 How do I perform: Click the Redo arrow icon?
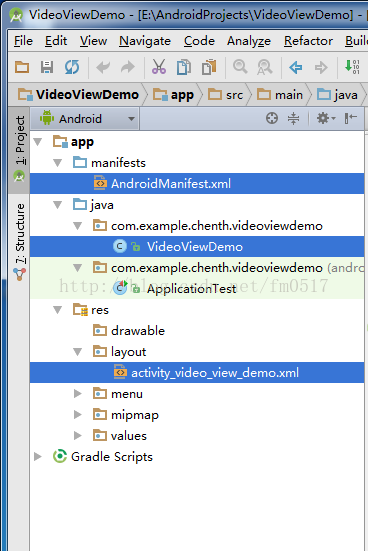tap(128, 67)
